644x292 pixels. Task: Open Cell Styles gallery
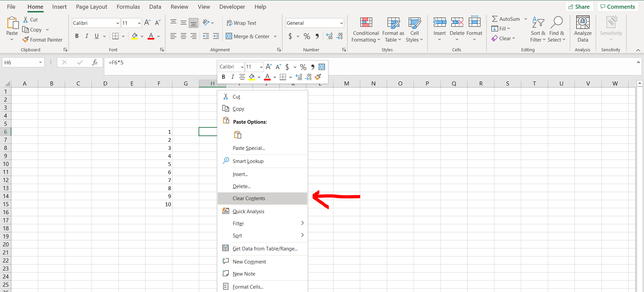point(415,30)
